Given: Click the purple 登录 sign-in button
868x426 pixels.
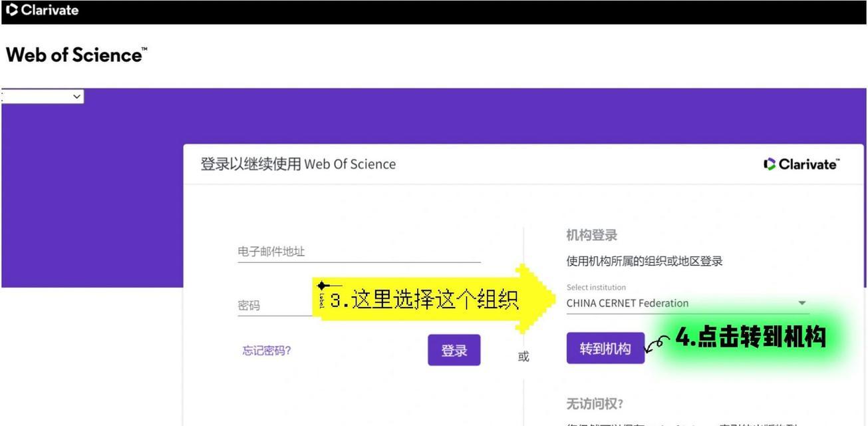Looking at the screenshot, I should [454, 350].
